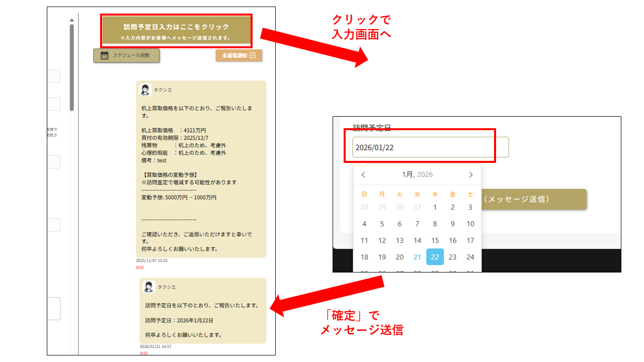Click the calendar icon on スケジュール調整

(104, 56)
